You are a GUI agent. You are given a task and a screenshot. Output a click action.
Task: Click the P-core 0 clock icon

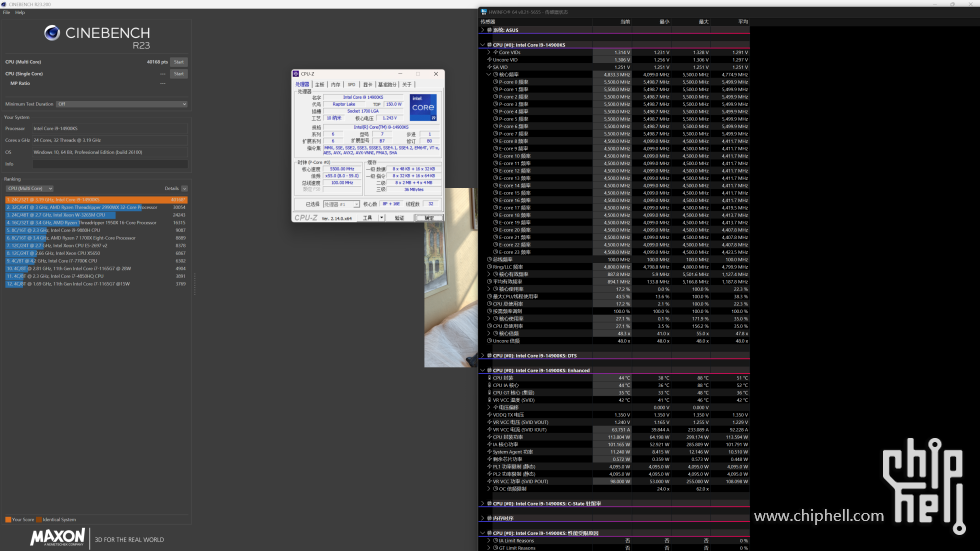496,82
